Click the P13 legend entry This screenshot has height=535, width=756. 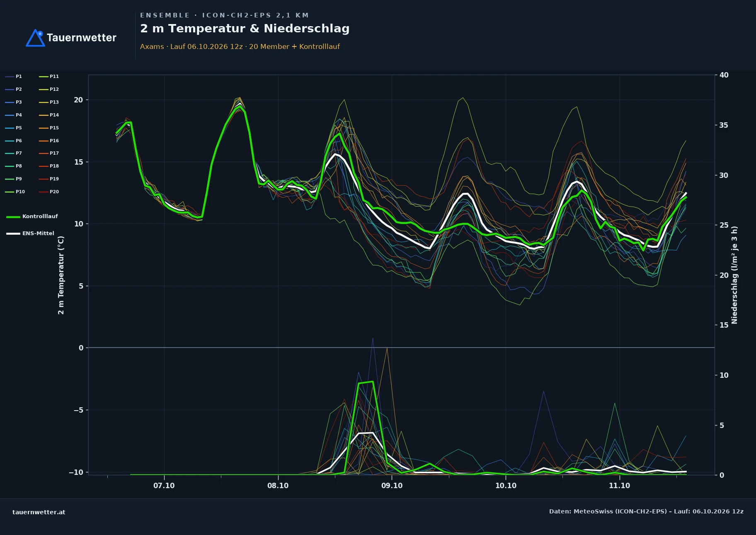click(x=49, y=102)
